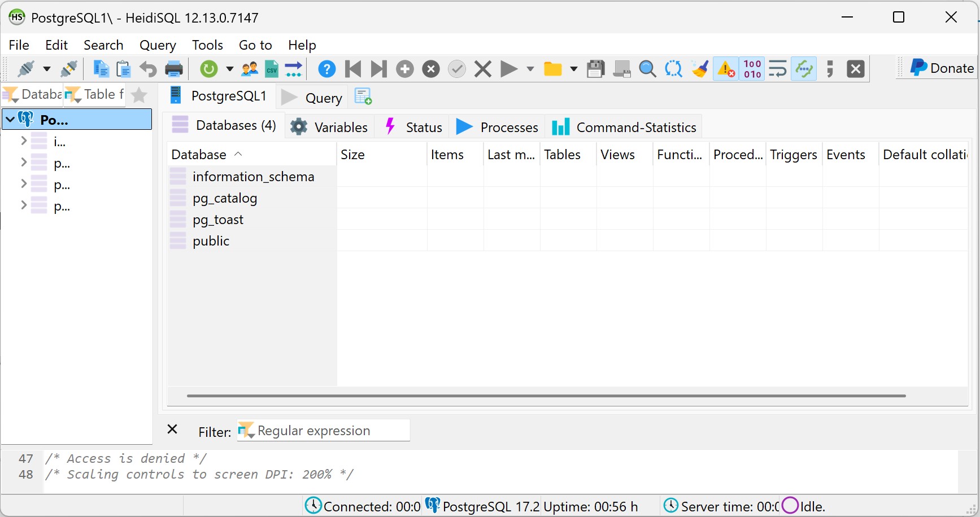The height and width of the screenshot is (517, 980).
Task: Click the CSV export icon
Action: point(272,69)
